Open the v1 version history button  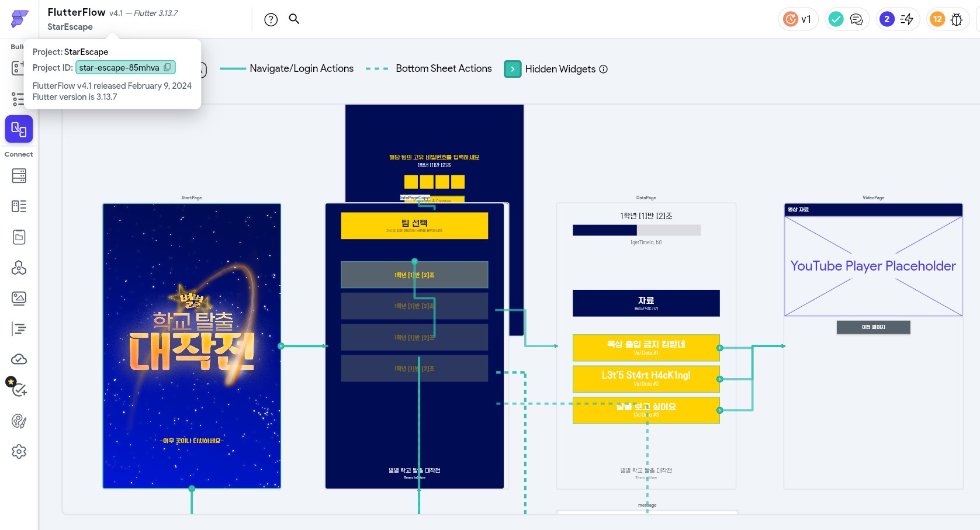click(798, 19)
